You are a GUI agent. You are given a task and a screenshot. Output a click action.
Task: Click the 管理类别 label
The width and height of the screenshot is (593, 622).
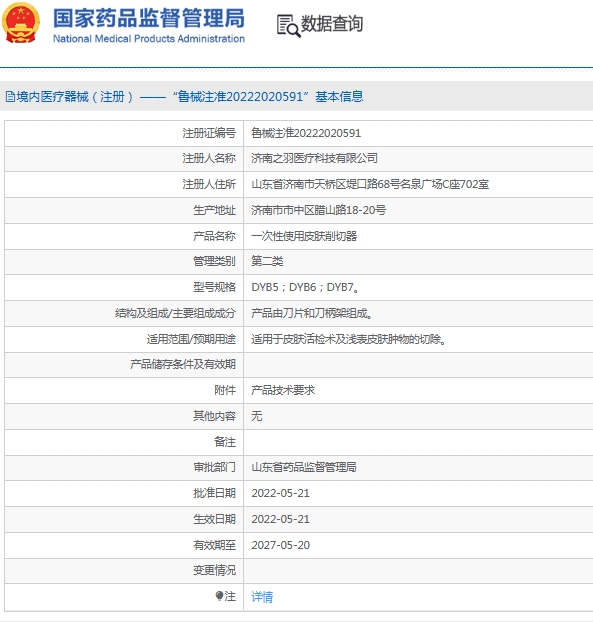(x=215, y=261)
